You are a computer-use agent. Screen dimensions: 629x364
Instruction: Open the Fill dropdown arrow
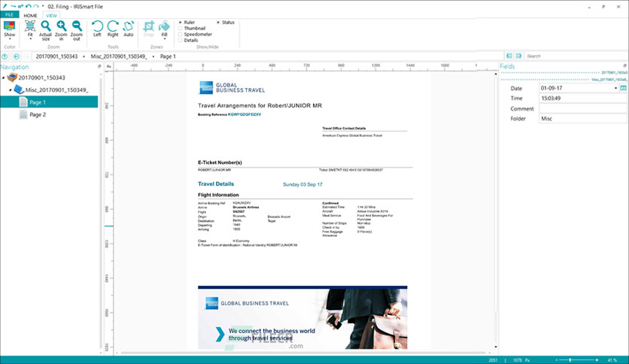[x=165, y=39]
